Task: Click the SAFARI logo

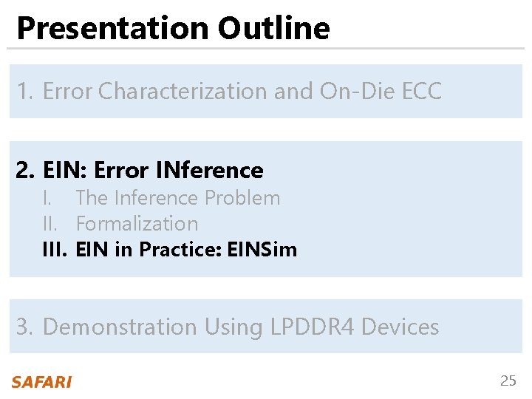Action: tap(41, 382)
